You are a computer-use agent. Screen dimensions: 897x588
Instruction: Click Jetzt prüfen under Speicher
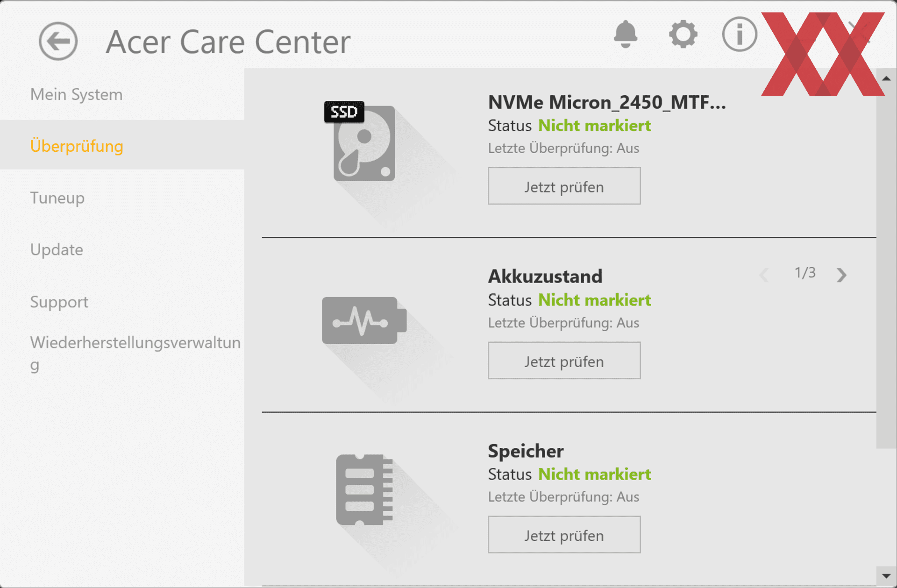[x=564, y=535]
